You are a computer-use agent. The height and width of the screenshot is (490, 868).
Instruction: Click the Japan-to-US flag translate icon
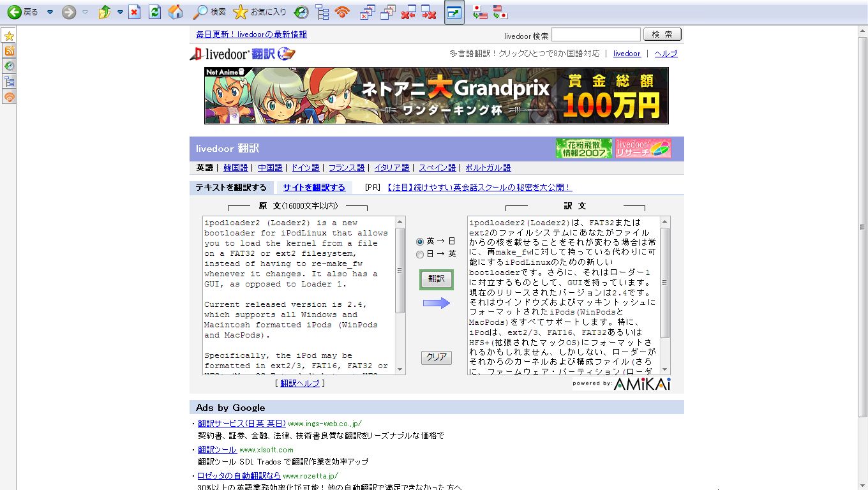click(481, 11)
